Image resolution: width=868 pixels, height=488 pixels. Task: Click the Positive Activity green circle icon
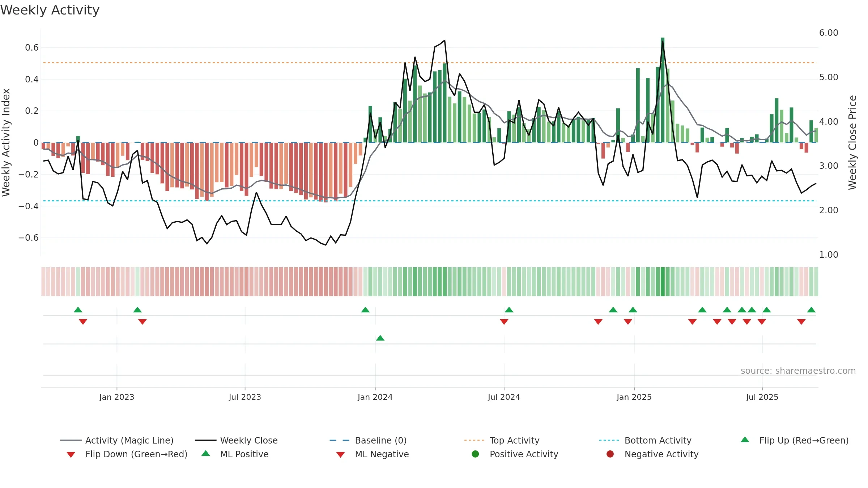476,454
